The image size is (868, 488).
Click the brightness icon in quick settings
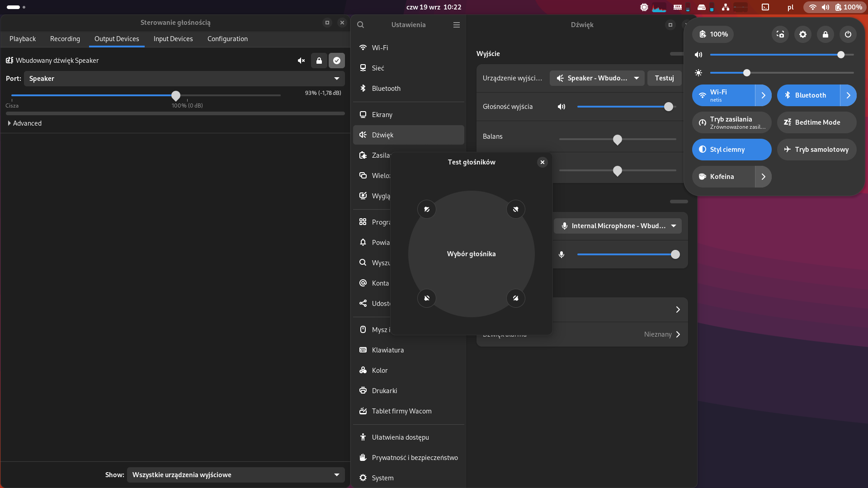(x=698, y=73)
